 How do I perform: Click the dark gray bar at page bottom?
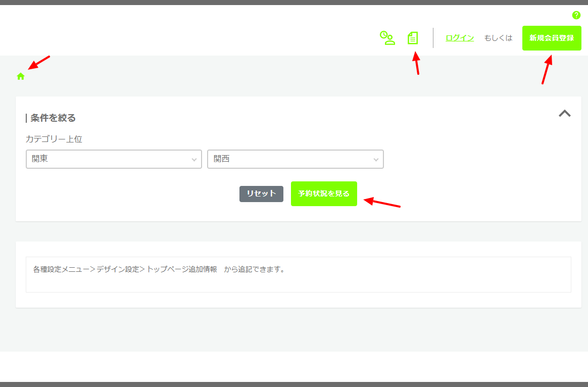294,384
